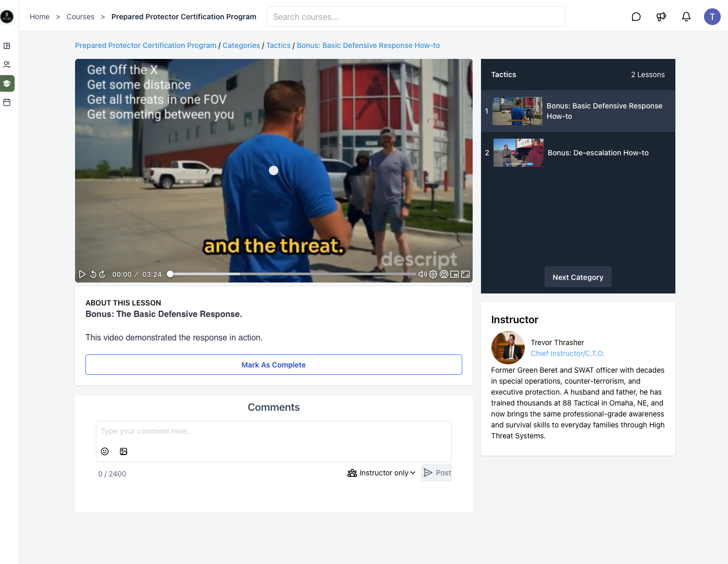
Task: Attach an image to the comment
Action: (x=124, y=451)
